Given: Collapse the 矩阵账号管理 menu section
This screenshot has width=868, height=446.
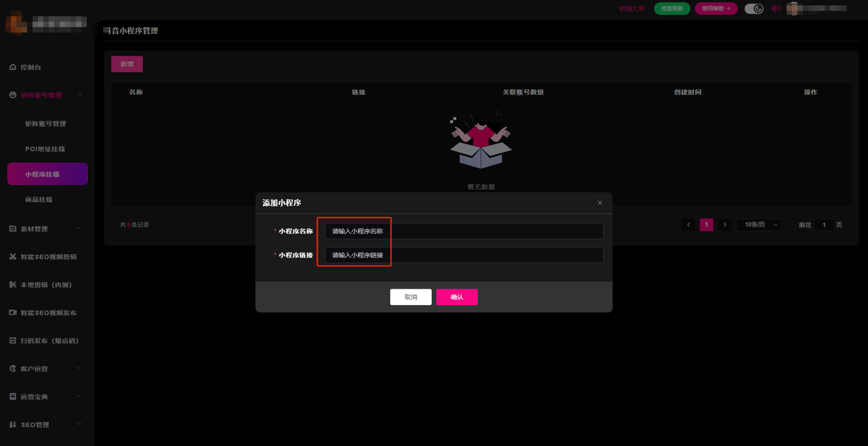Looking at the screenshot, I should click(x=79, y=96).
